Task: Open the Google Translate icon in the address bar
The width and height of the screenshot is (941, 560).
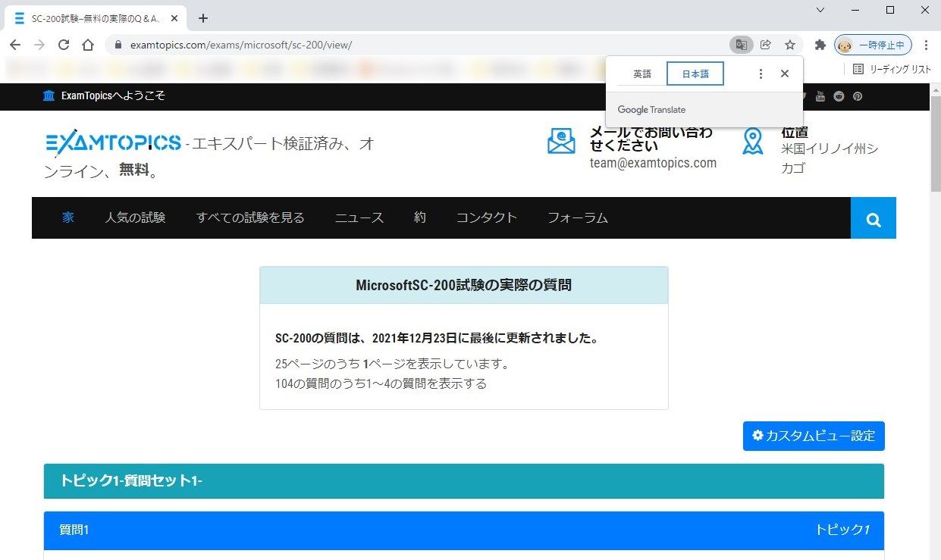Action: pos(741,45)
